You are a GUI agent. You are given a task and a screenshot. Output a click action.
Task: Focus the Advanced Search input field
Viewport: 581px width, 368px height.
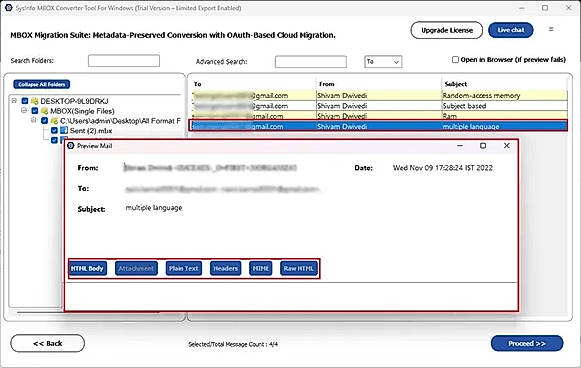[x=311, y=62]
